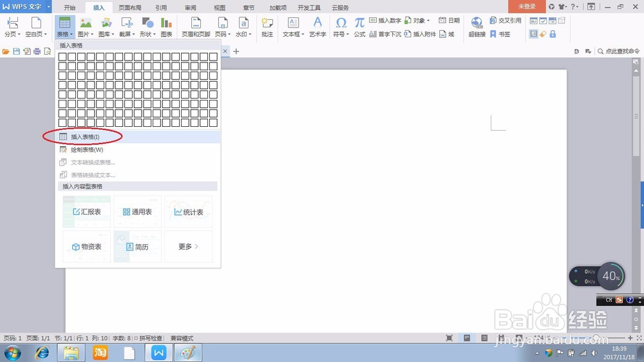Switch to the 页面布局 tab
The width and height of the screenshot is (644, 362).
[x=130, y=7]
